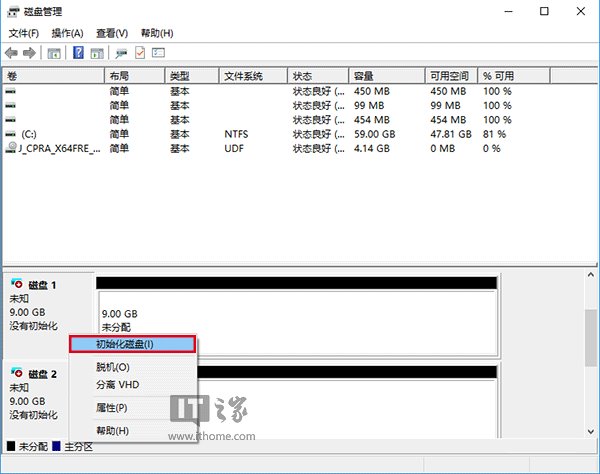Click the Disk 1 uninitialized disk icon
The width and height of the screenshot is (600, 474).
(15, 285)
